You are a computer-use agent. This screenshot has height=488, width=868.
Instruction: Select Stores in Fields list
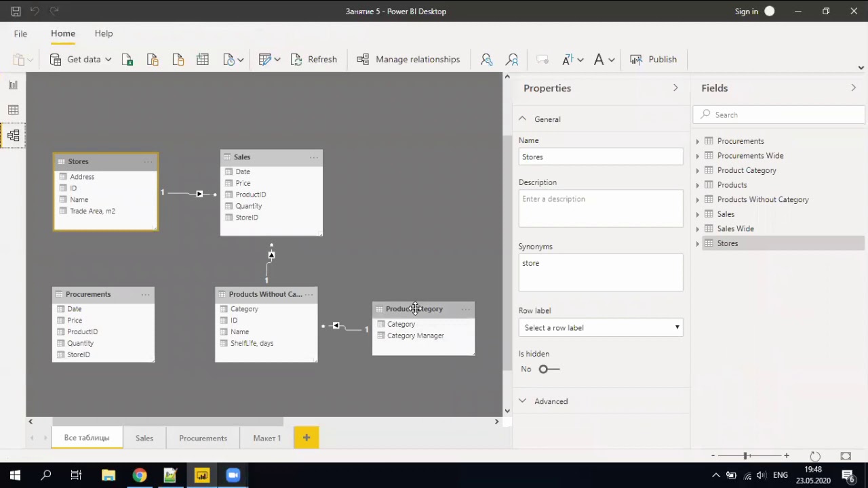(783, 243)
